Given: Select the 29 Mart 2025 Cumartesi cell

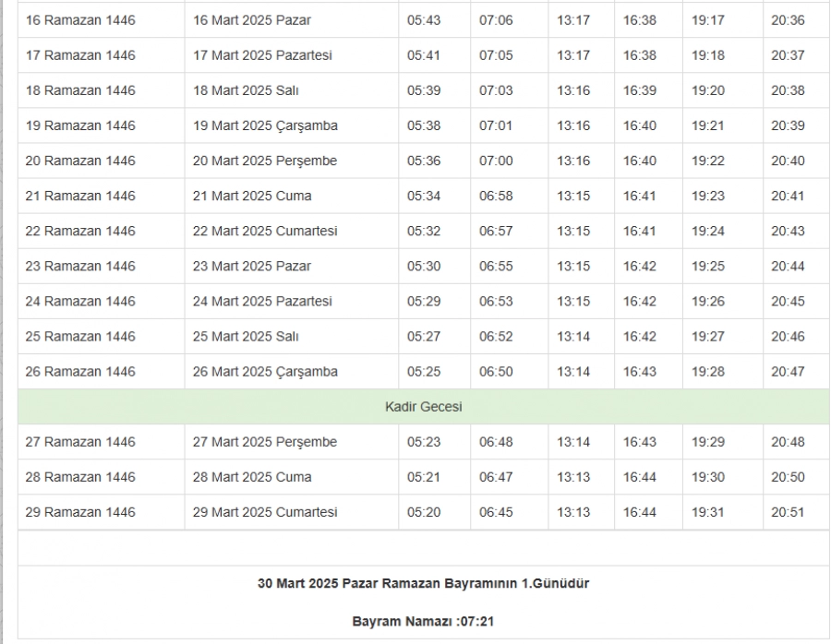Looking at the screenshot, I should point(265,512).
